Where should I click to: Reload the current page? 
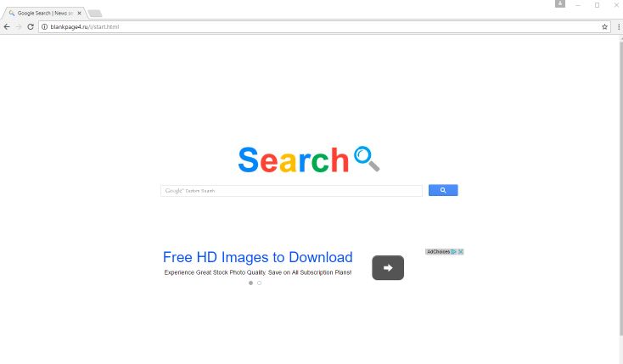(31, 26)
